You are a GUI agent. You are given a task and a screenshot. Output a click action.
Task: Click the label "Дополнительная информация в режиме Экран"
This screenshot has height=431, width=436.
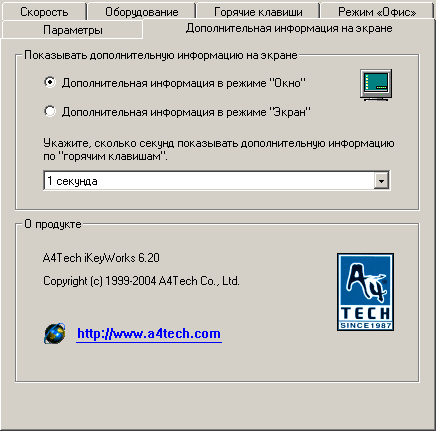pyautogui.click(x=186, y=112)
